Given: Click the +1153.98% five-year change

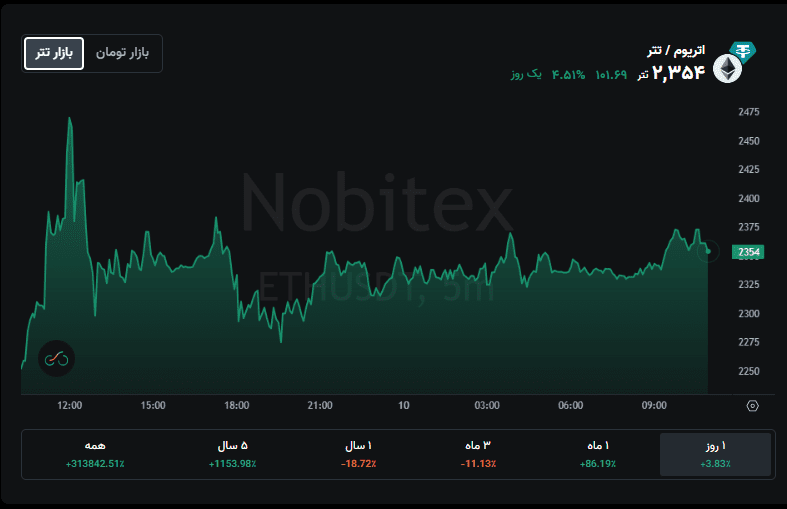Looking at the screenshot, I should 232,464.
